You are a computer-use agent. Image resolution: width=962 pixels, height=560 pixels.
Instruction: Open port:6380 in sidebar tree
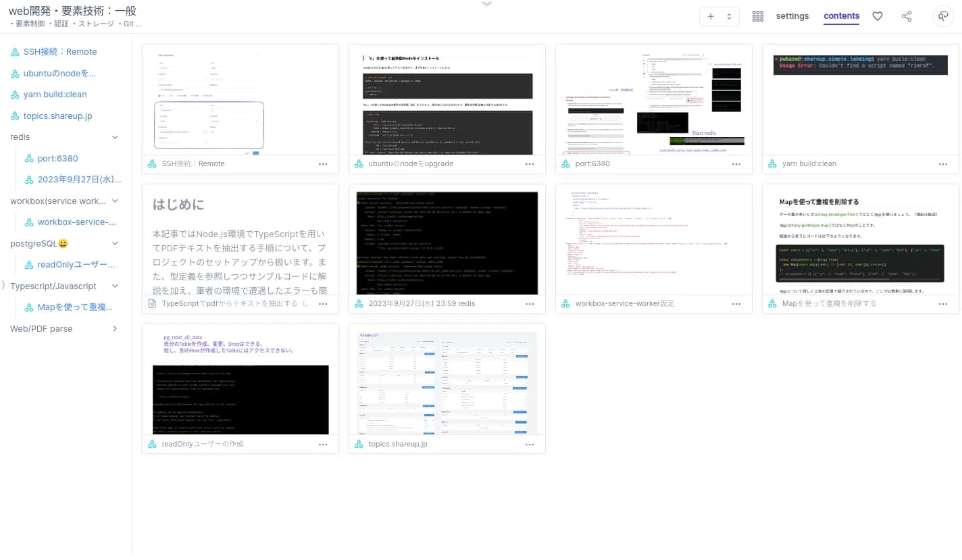tap(57, 159)
